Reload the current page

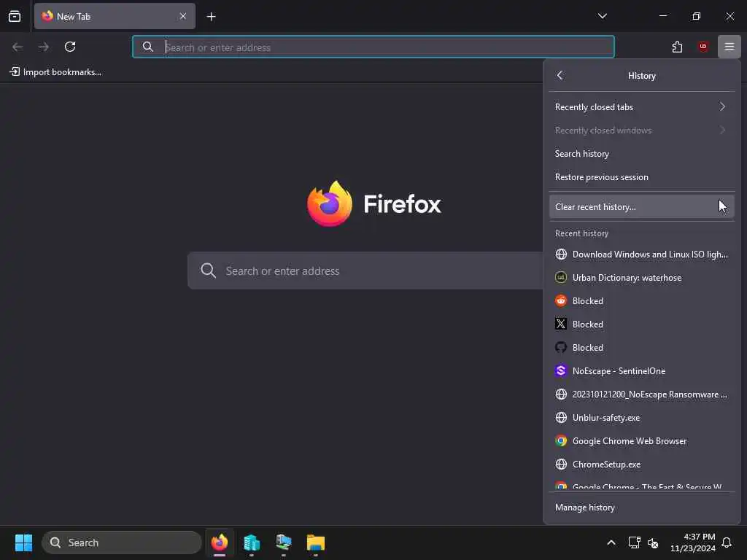[x=70, y=47]
